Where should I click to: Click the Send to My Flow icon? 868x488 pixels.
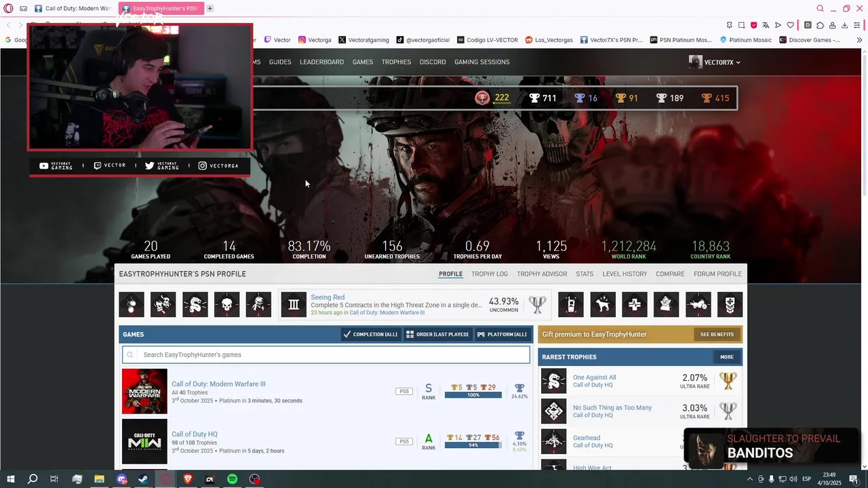tap(778, 25)
